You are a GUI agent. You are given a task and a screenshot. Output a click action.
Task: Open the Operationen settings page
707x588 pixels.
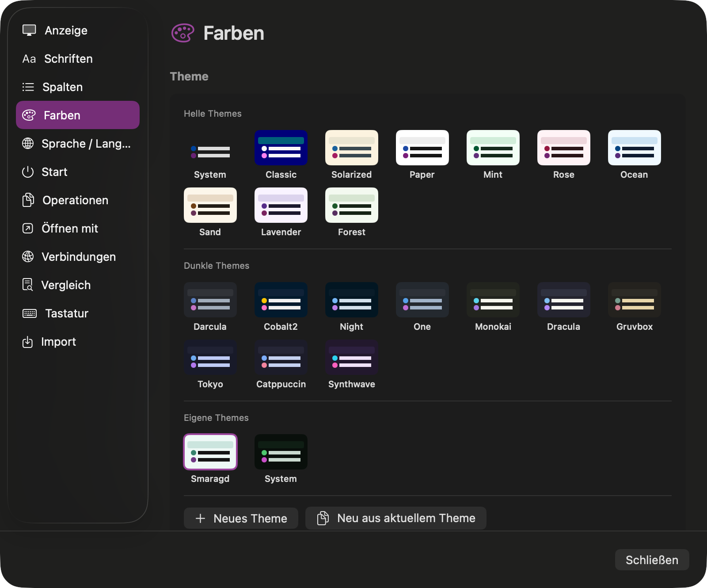pos(75,200)
